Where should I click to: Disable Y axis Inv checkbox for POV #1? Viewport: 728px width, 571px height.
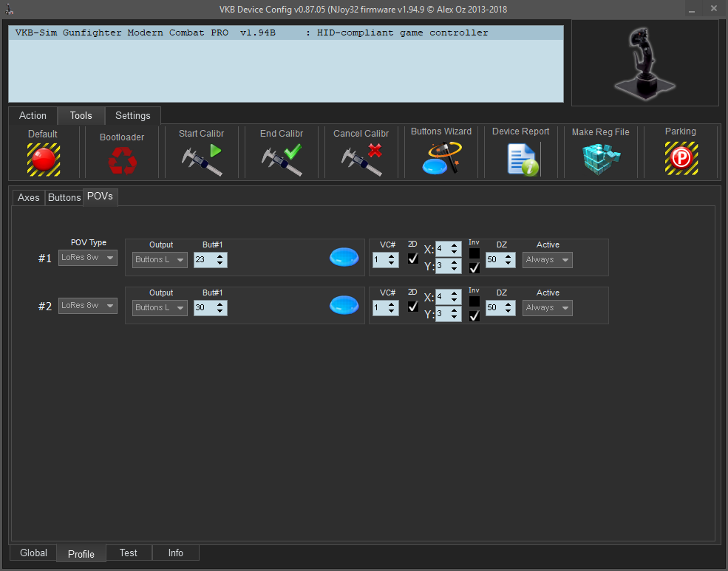tap(474, 267)
